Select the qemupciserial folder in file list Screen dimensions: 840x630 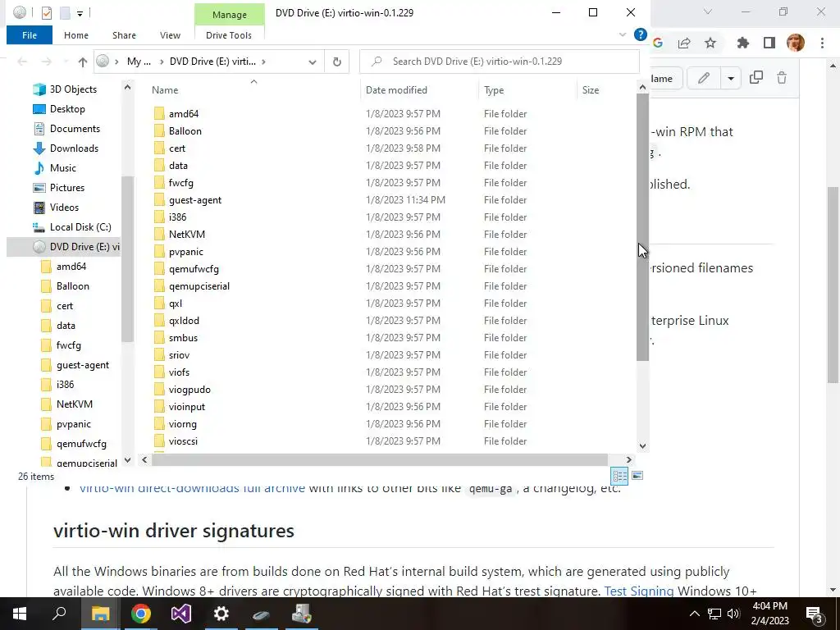click(199, 286)
